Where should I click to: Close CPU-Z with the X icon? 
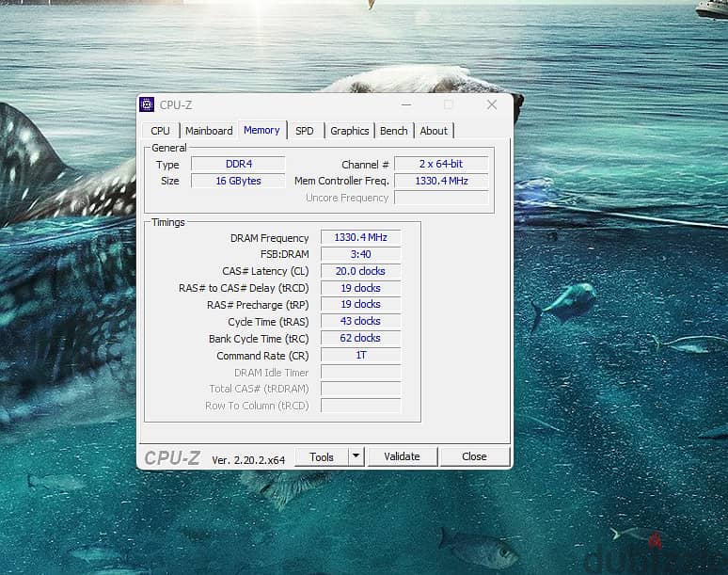[x=492, y=105]
